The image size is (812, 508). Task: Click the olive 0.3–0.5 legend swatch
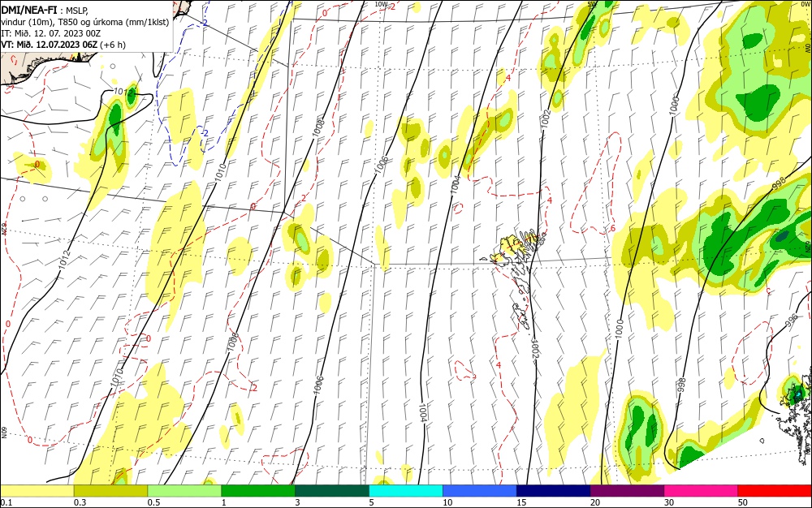(110, 491)
